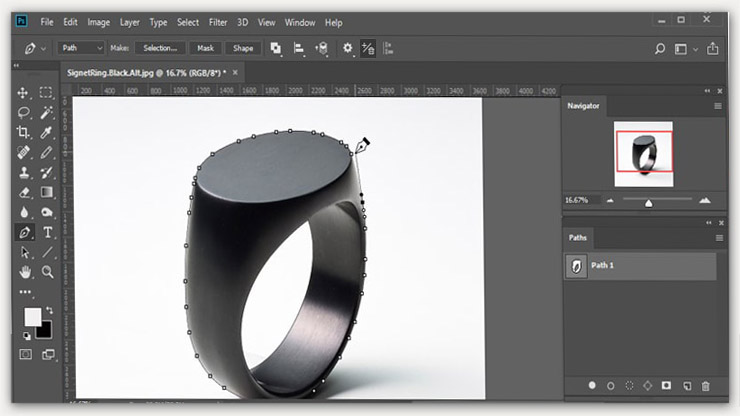Choose the Horizontal Type tool
This screenshot has width=740, height=416.
point(46,232)
